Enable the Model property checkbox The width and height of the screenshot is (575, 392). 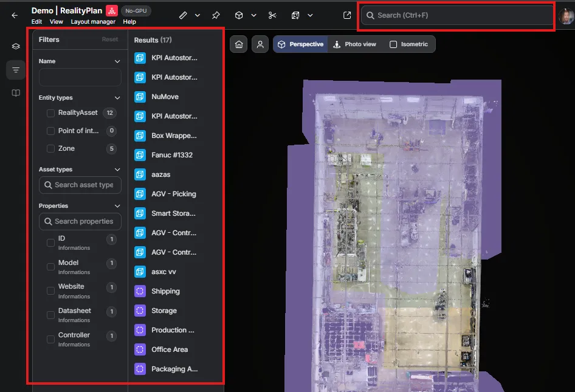[50, 267]
